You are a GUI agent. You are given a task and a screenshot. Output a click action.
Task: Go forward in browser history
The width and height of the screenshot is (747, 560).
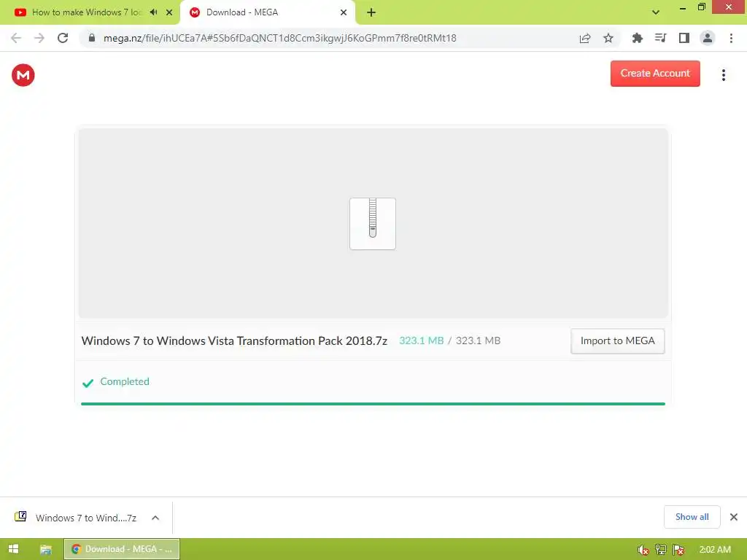tap(39, 38)
